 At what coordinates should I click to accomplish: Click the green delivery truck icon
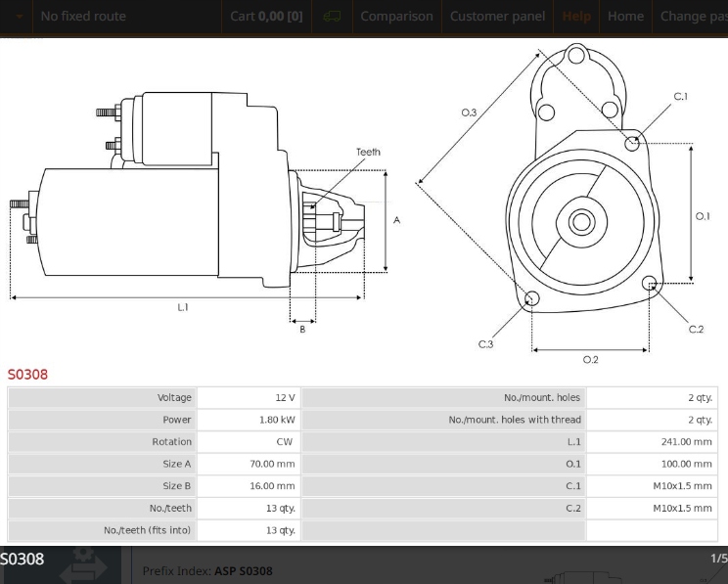(332, 17)
